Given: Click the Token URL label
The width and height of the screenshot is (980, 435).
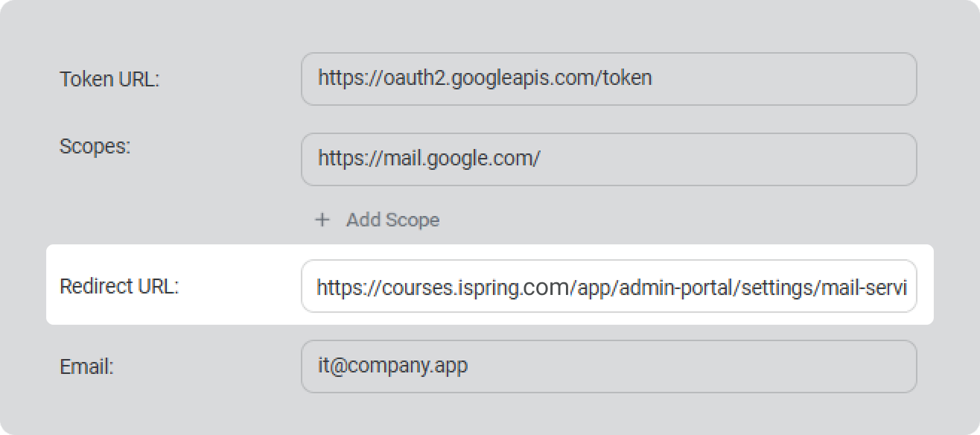Looking at the screenshot, I should [109, 80].
